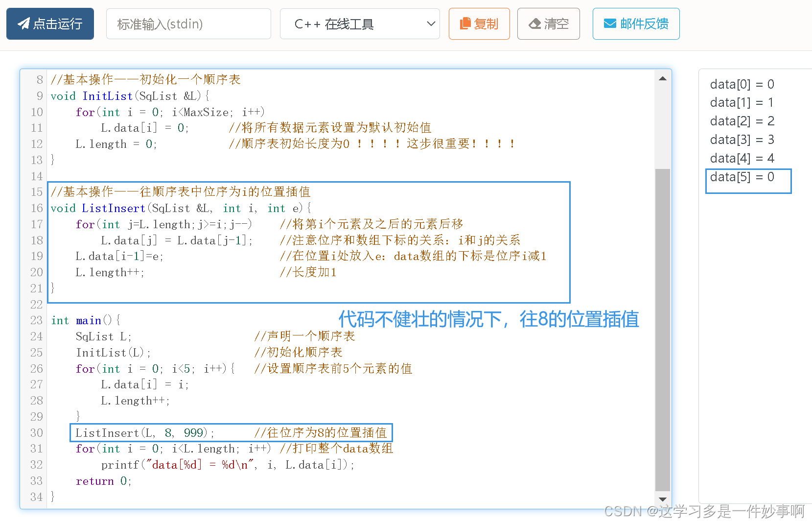Click output line data[4] = 4
This screenshot has width=812, height=523.
click(742, 158)
